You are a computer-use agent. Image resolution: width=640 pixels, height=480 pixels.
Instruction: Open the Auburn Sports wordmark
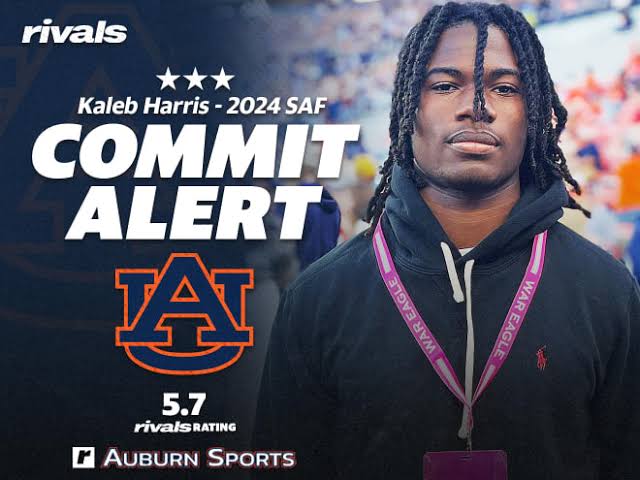[x=199, y=458]
